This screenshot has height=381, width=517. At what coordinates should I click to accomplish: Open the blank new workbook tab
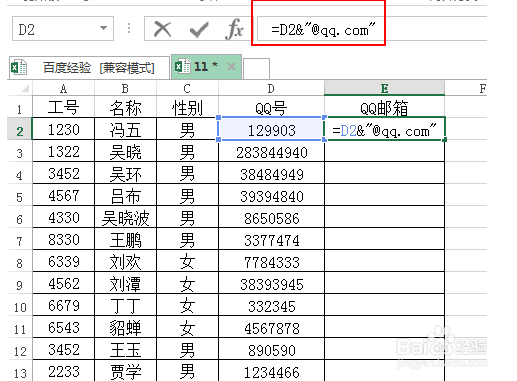256,69
